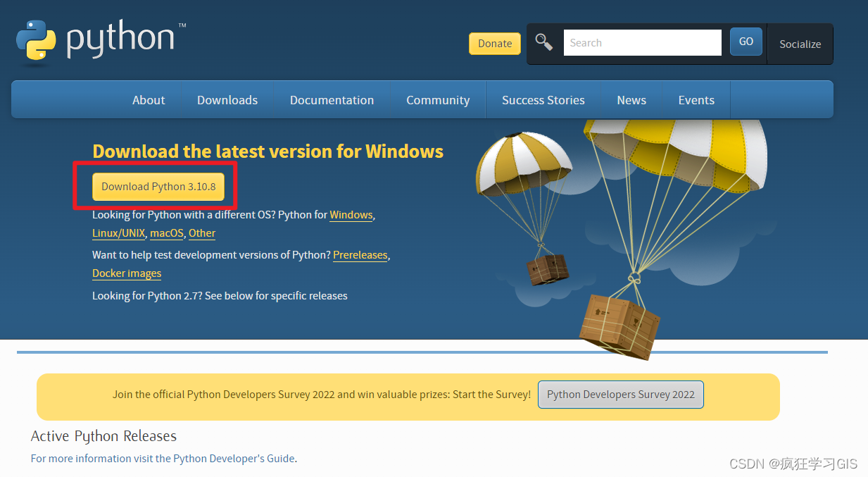Open the Socialize menu

[x=800, y=44]
